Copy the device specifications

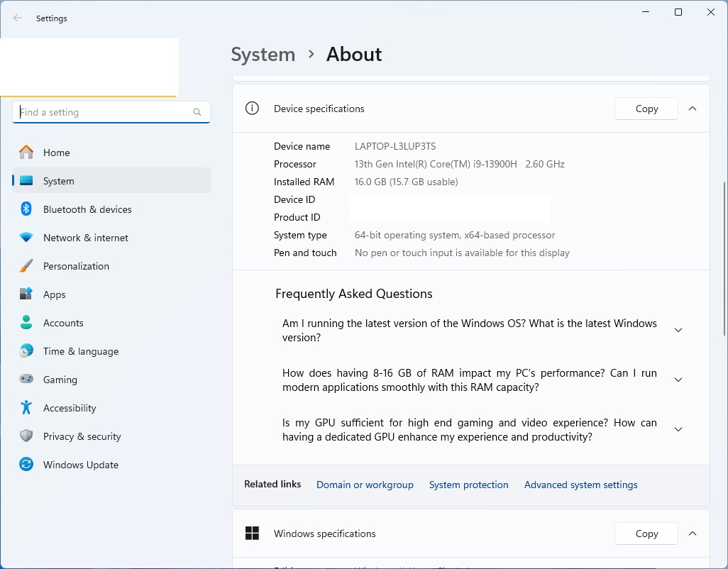coord(646,108)
